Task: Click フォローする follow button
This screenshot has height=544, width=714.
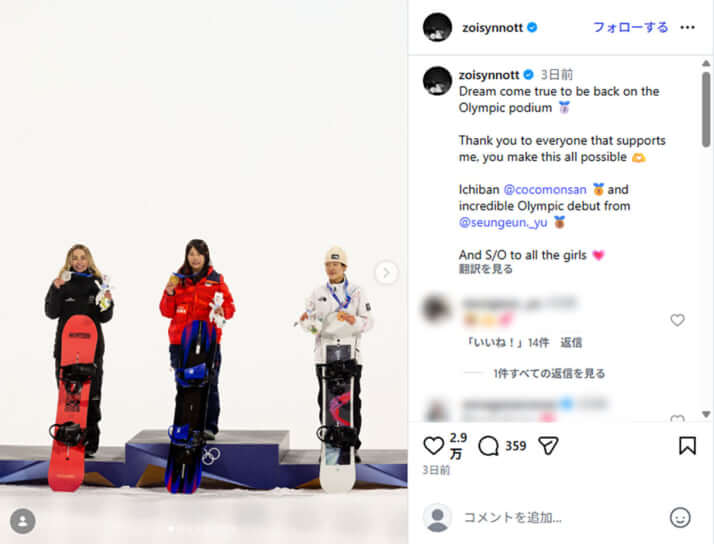Action: 630,27
